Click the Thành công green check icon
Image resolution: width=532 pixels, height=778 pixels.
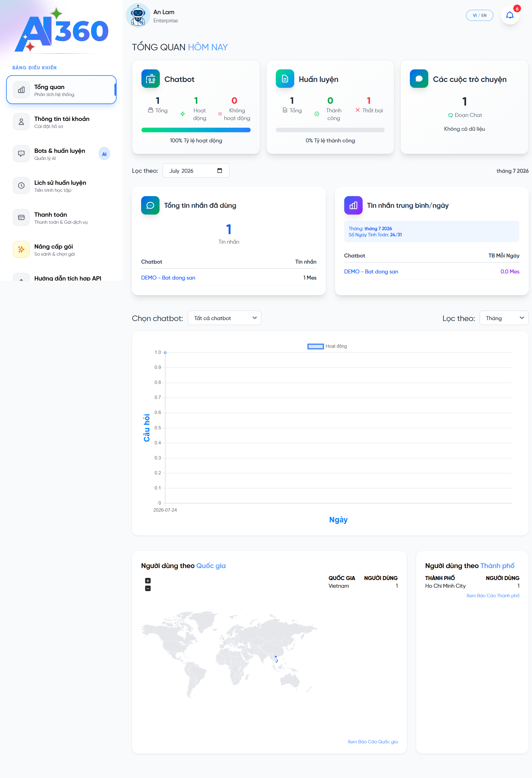pyautogui.click(x=317, y=114)
